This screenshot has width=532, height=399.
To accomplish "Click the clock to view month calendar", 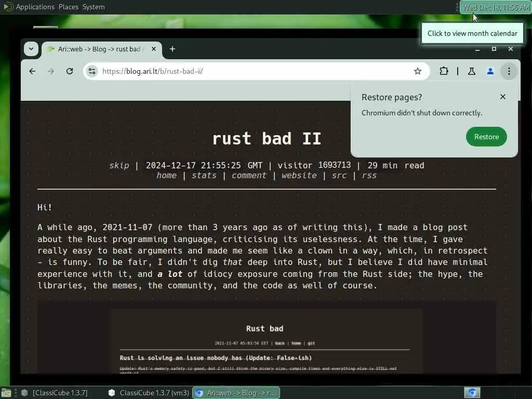I will pos(495,7).
